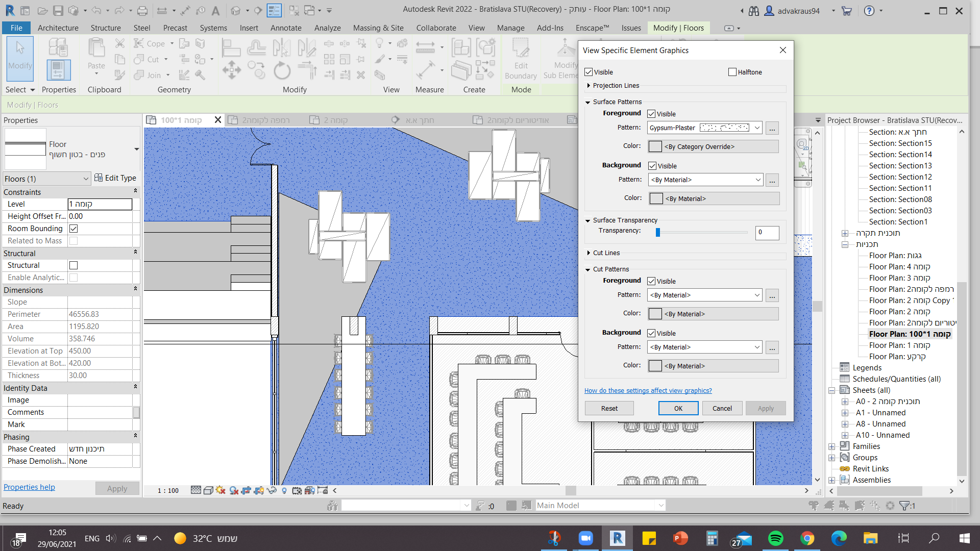Expand the Projection Lines section

coord(588,86)
